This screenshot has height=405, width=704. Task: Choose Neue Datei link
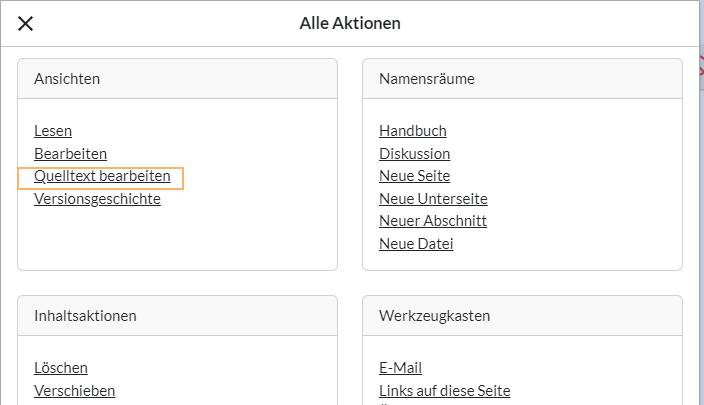tap(416, 244)
